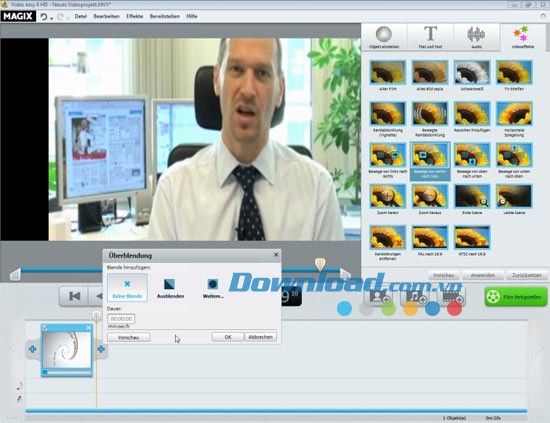This screenshot has height=423, width=550.
Task: Open the Effekte menu
Action: click(135, 16)
